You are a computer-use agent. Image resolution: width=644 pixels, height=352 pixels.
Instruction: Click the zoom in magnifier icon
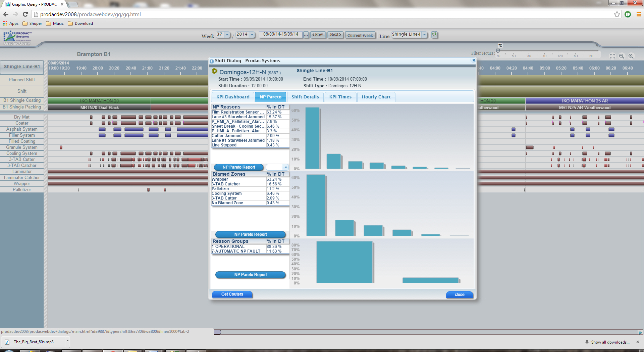631,56
